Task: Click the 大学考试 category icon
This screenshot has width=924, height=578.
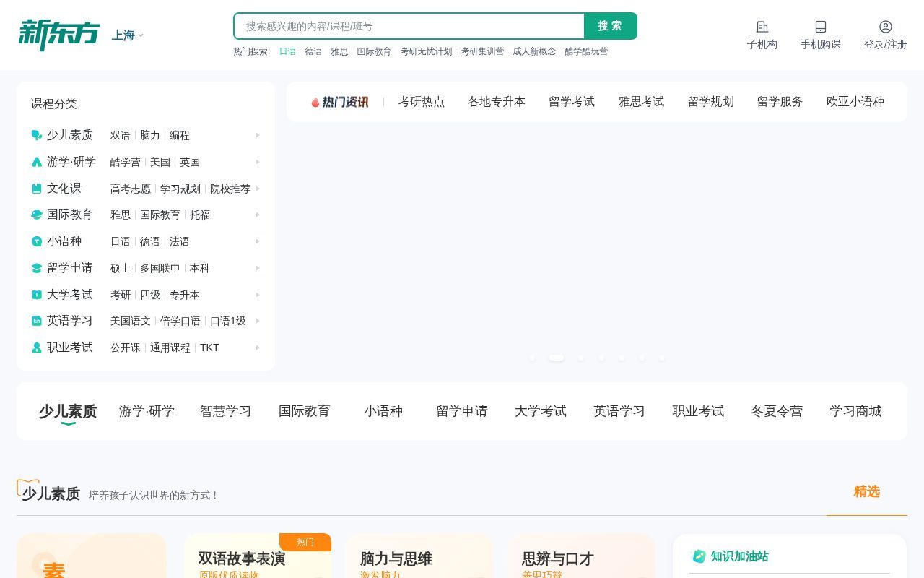Action: [x=37, y=295]
